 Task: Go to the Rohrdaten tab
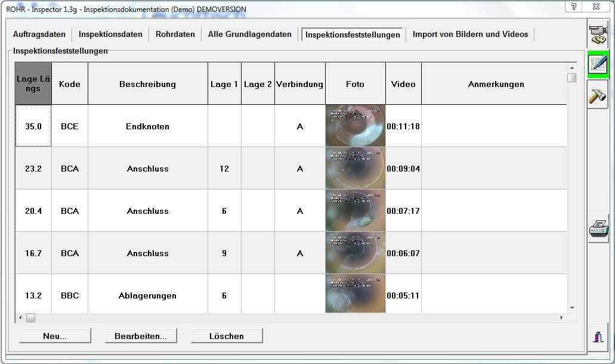tap(175, 35)
